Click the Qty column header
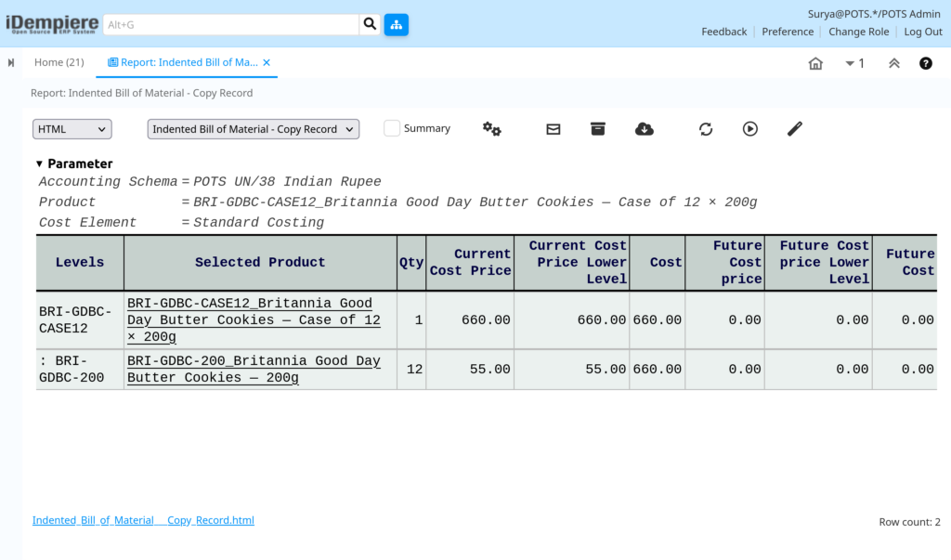This screenshot has width=951, height=560. point(411,263)
